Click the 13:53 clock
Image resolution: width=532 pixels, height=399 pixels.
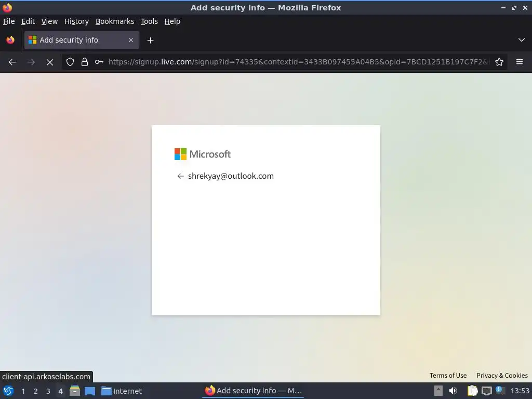[x=520, y=391]
